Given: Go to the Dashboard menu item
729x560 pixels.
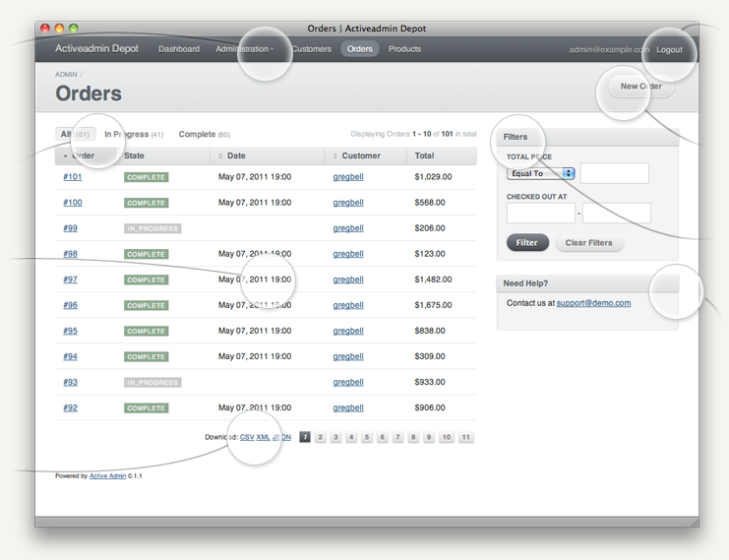Looking at the screenshot, I should pos(178,49).
